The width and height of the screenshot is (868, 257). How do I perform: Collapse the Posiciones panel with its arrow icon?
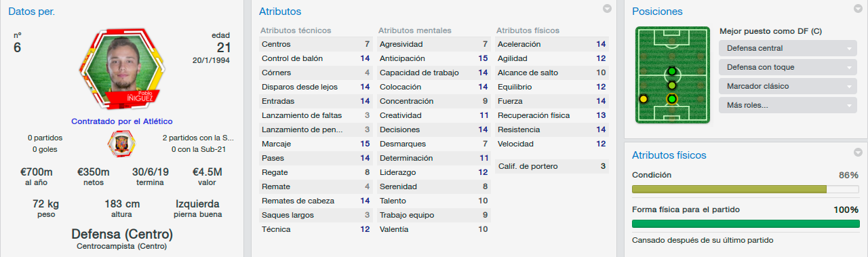point(859,9)
